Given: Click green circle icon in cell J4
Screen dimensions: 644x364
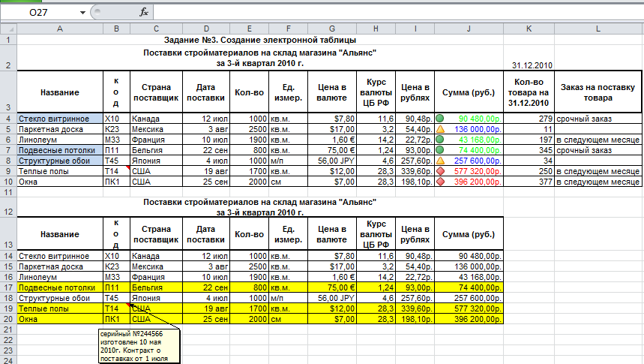Looking at the screenshot, I should pos(441,119).
